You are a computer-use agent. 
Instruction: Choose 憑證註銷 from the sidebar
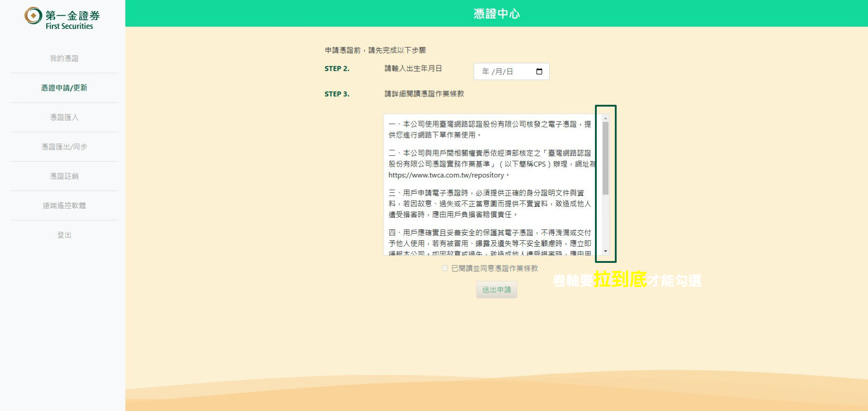tap(64, 176)
